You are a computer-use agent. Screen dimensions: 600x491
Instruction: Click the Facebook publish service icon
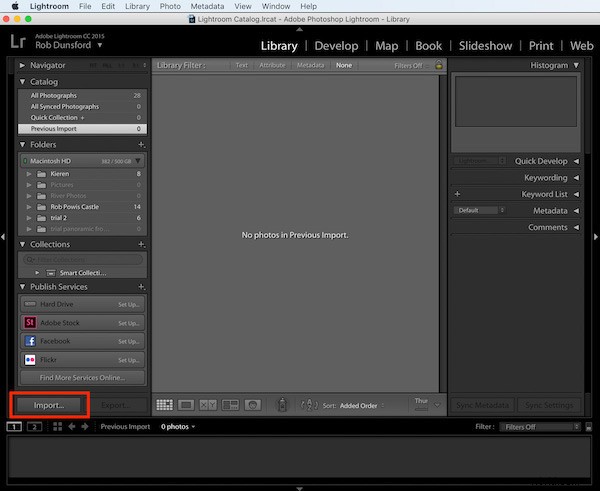(x=30, y=341)
